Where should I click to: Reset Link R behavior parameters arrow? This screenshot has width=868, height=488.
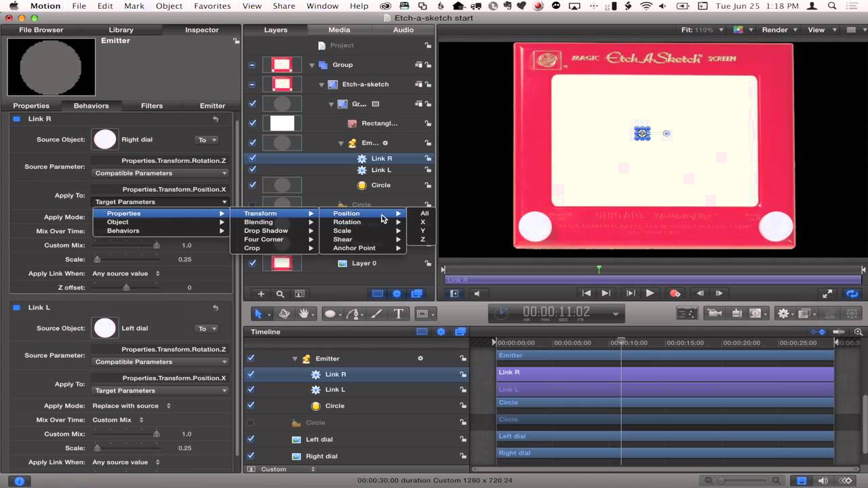[x=216, y=119]
